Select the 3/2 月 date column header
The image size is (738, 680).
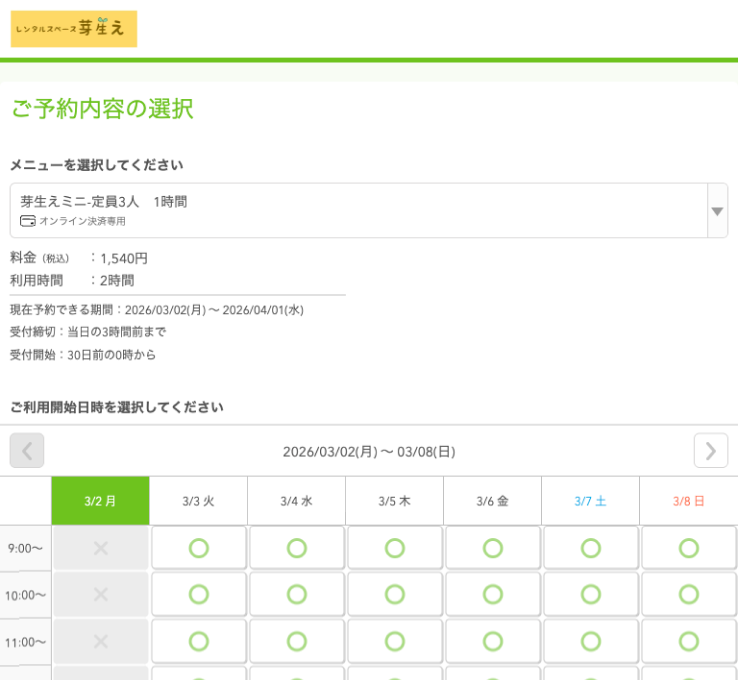pos(100,501)
